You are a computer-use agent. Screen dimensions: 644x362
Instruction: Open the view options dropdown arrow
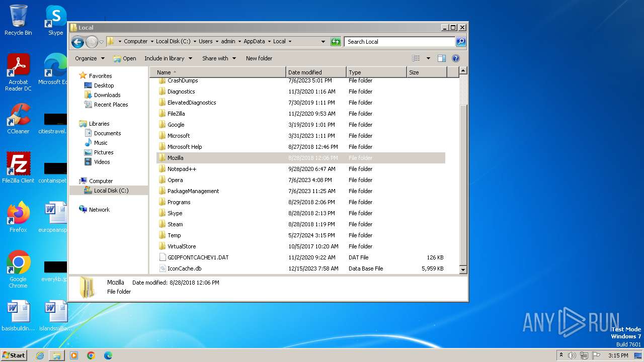pos(428,58)
